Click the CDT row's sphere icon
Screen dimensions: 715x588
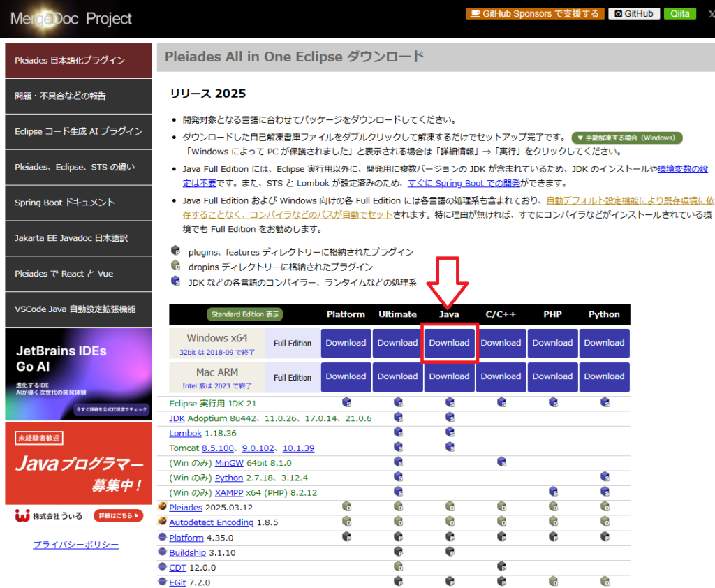tap(162, 567)
